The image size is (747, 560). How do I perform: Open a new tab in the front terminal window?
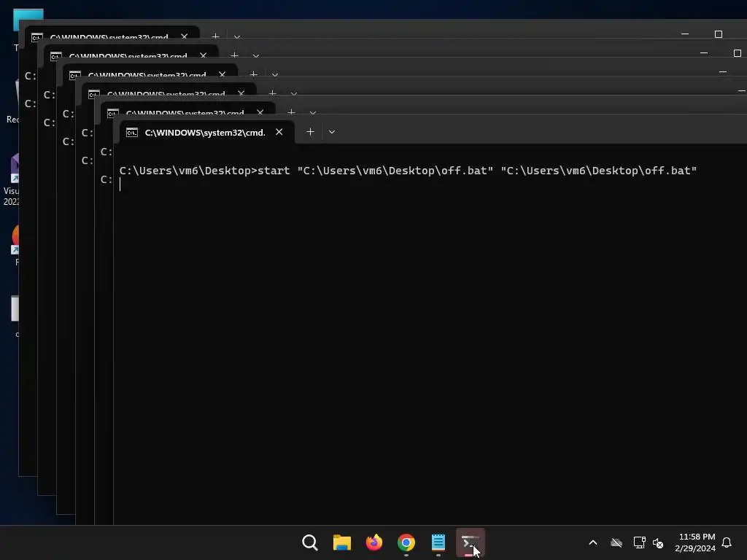point(310,132)
